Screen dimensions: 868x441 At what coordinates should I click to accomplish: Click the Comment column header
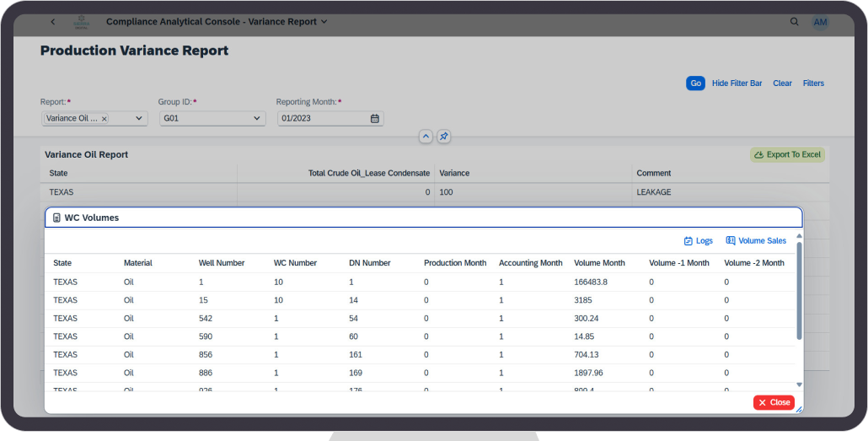point(654,174)
